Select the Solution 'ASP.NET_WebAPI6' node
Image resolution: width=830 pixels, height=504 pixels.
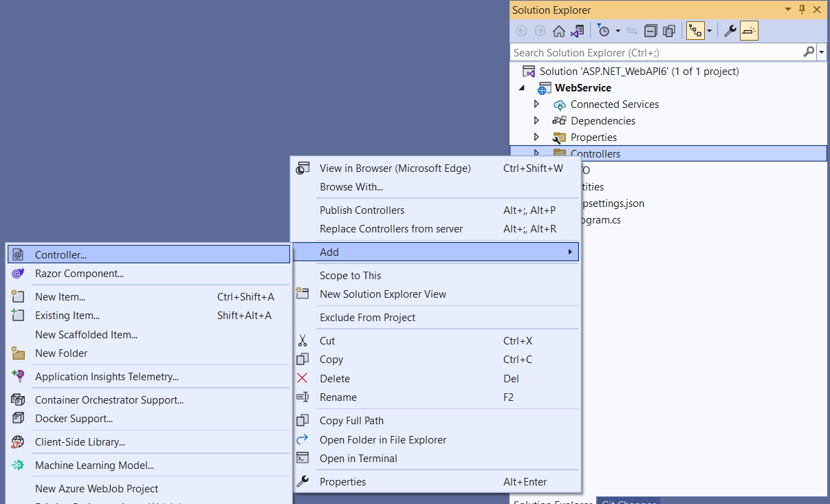coord(639,72)
